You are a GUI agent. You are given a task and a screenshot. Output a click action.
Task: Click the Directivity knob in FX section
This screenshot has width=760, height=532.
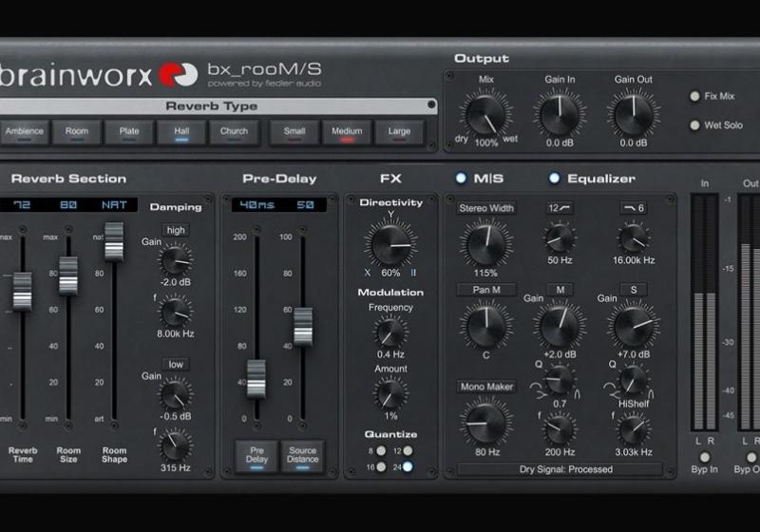tap(390, 243)
